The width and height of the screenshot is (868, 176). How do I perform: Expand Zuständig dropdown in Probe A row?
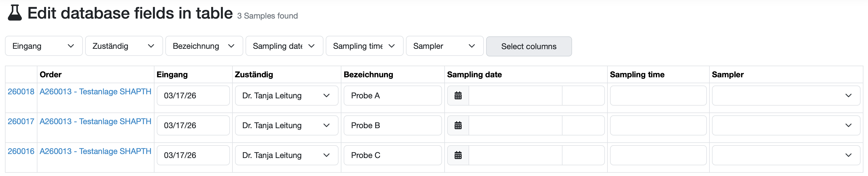coord(286,96)
